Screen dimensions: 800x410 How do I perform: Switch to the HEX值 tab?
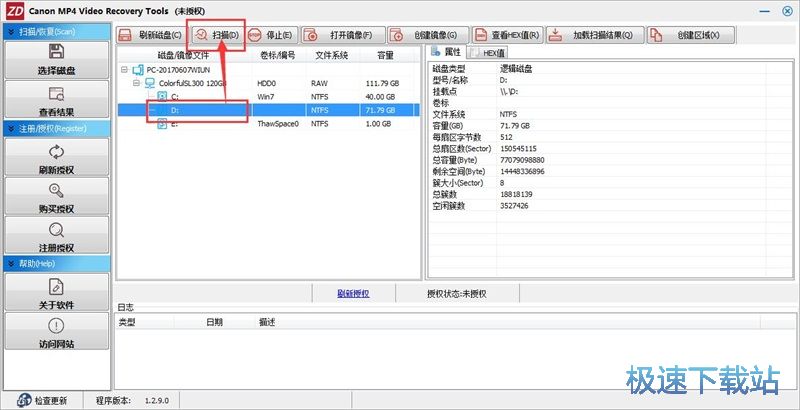tap(488, 53)
